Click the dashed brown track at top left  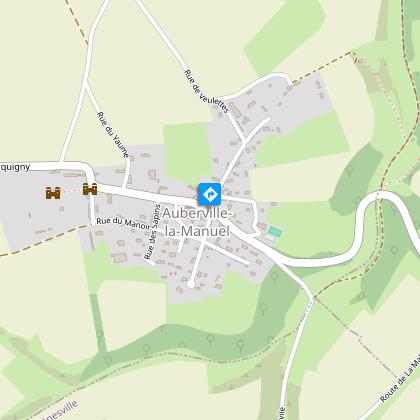pos(77,22)
